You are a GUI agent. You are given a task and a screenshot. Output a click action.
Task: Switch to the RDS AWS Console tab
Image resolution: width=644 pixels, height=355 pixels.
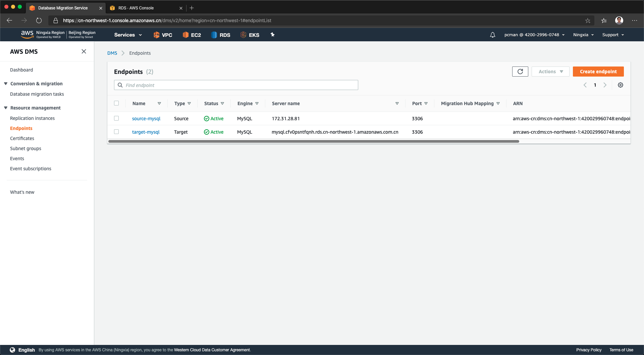144,8
